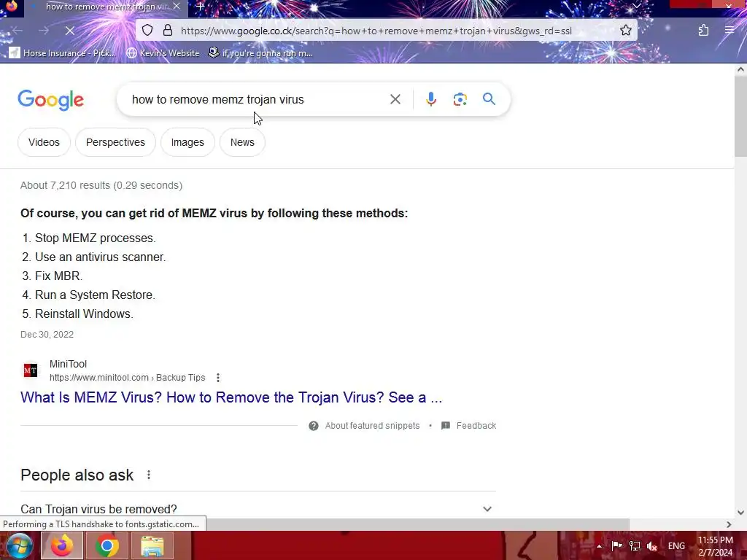Select the Images filter chip

click(x=187, y=142)
